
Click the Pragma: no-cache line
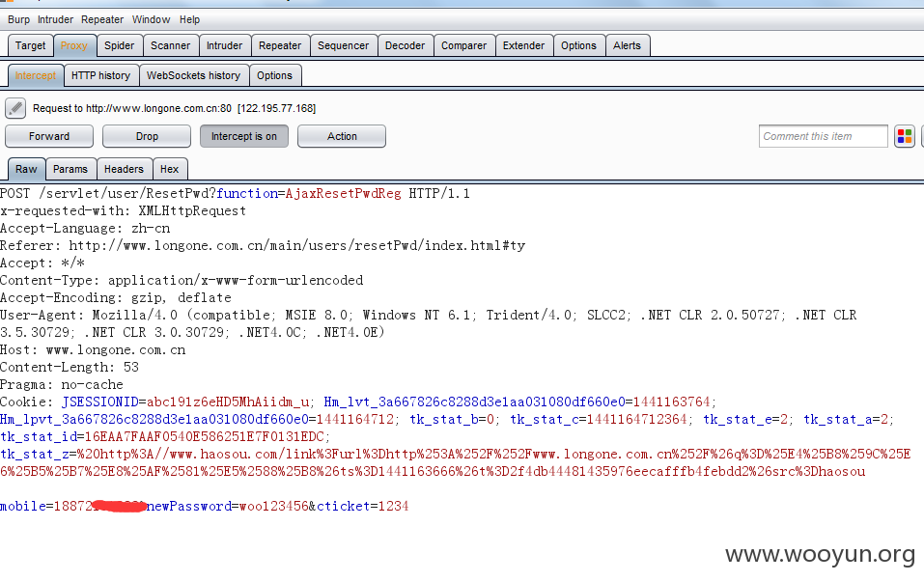click(x=62, y=385)
